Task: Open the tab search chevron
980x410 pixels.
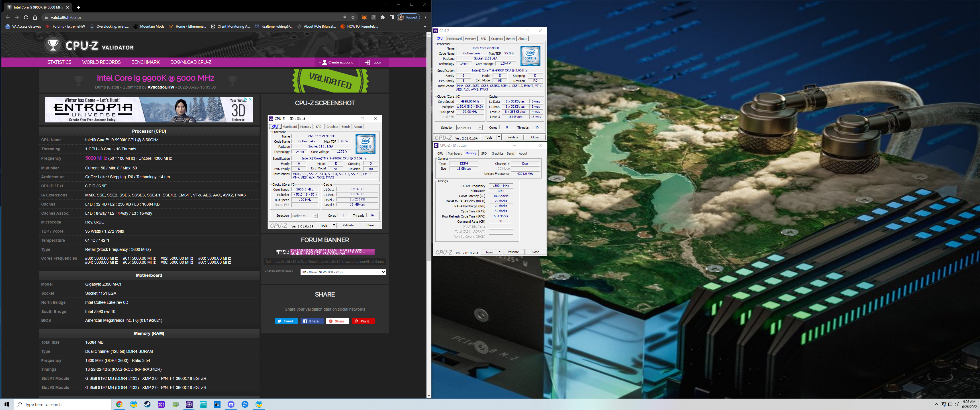Action: click(x=385, y=5)
